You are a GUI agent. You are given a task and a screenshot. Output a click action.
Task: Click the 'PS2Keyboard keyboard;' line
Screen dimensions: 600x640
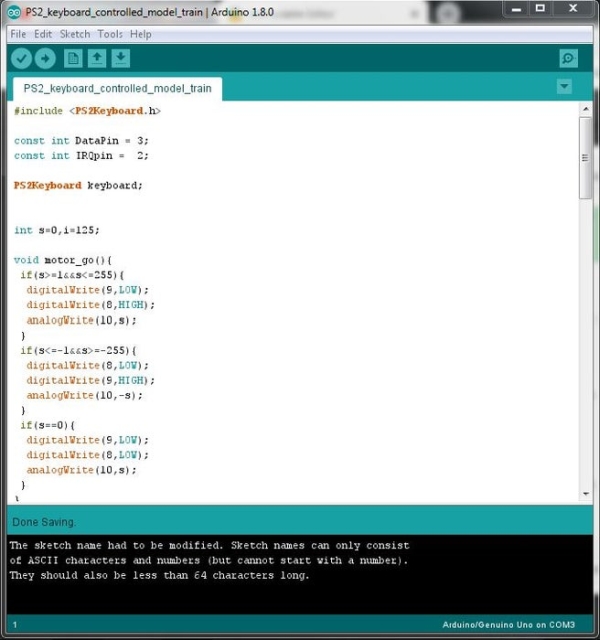point(78,186)
